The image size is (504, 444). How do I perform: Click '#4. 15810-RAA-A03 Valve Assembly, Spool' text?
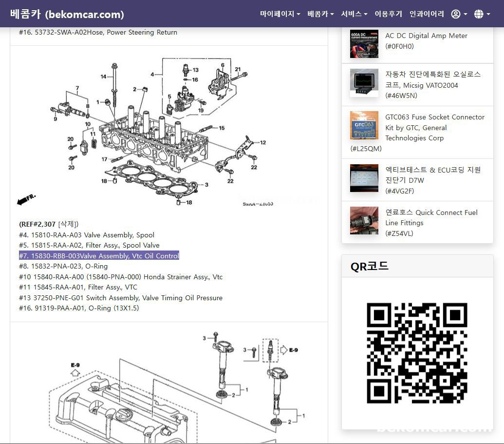[x=87, y=235]
